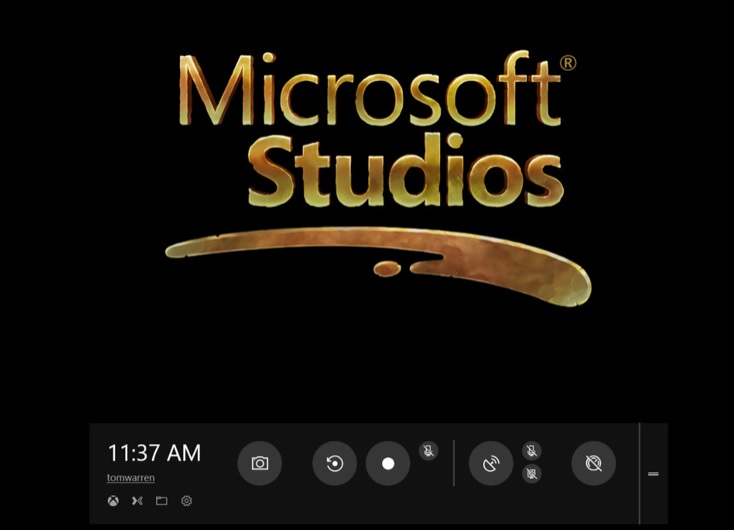Screen dimensions: 734x530
Task: Open the Xbox app icon
Action: [113, 501]
